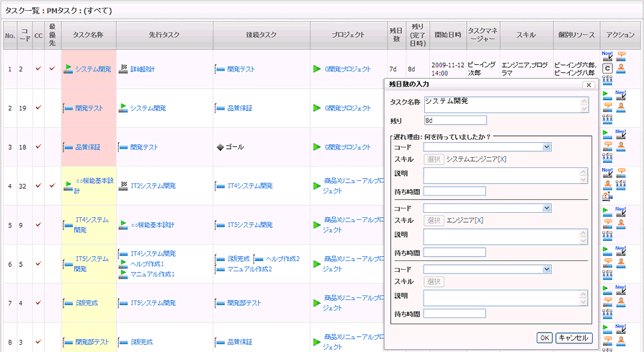Click 選択 button beside システムエンジニア
Image resolution: width=644 pixels, height=352 pixels.
point(434,159)
